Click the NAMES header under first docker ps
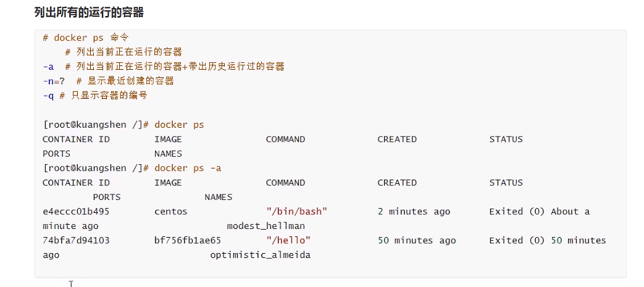This screenshot has height=287, width=644. (169, 154)
